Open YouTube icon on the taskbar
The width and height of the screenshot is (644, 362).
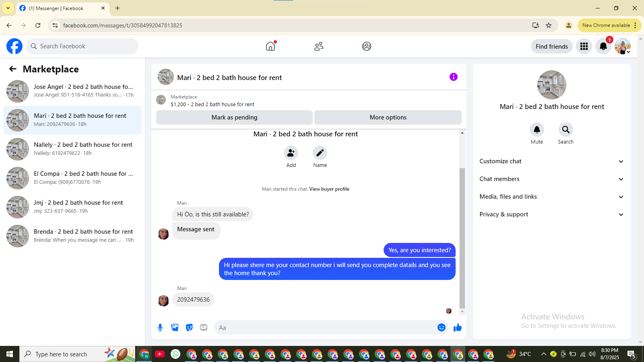point(160,354)
